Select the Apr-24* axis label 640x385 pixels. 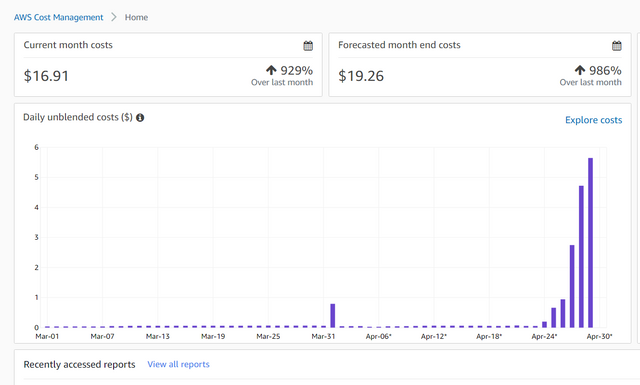click(x=544, y=336)
